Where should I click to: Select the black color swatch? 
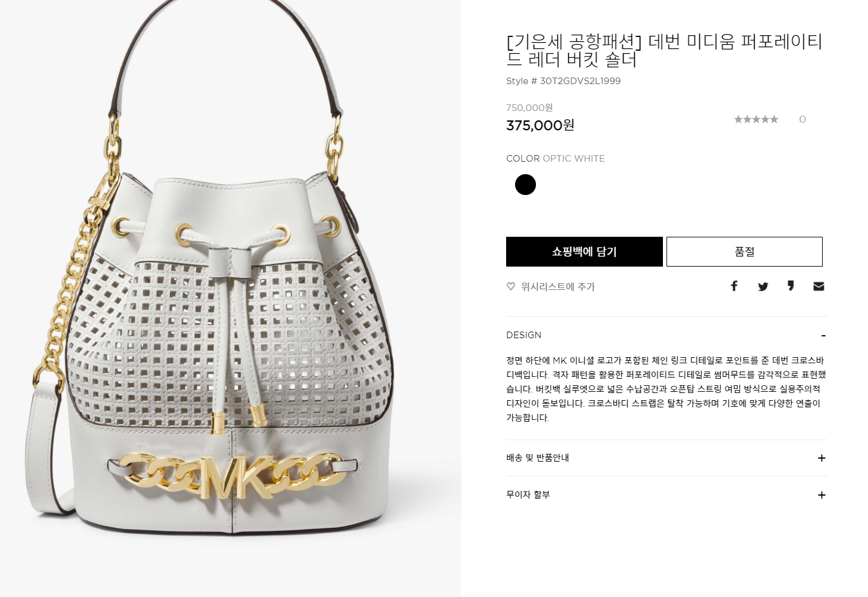point(525,184)
